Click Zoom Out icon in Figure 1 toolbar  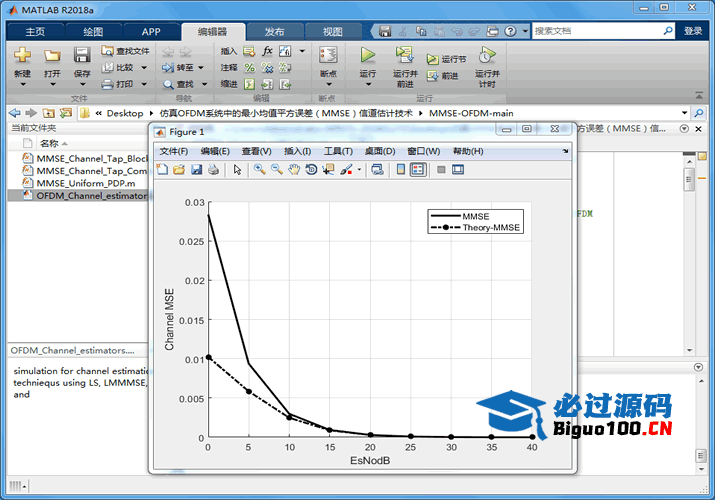277,170
